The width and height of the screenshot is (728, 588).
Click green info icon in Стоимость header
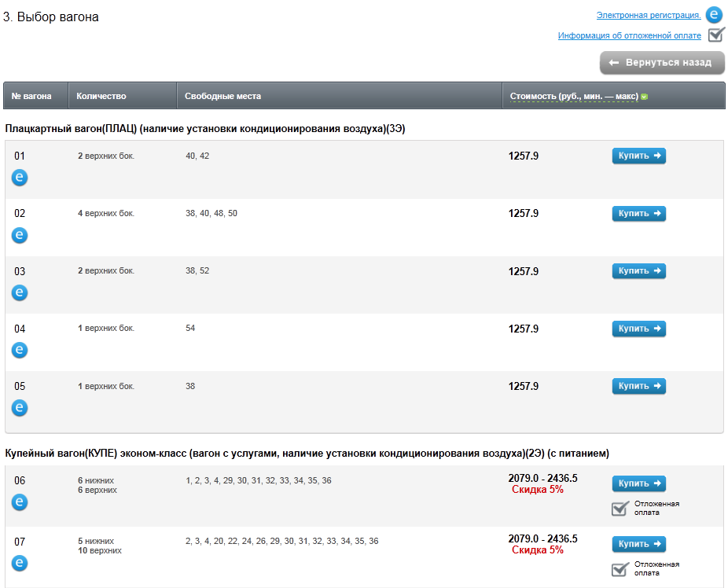click(644, 97)
